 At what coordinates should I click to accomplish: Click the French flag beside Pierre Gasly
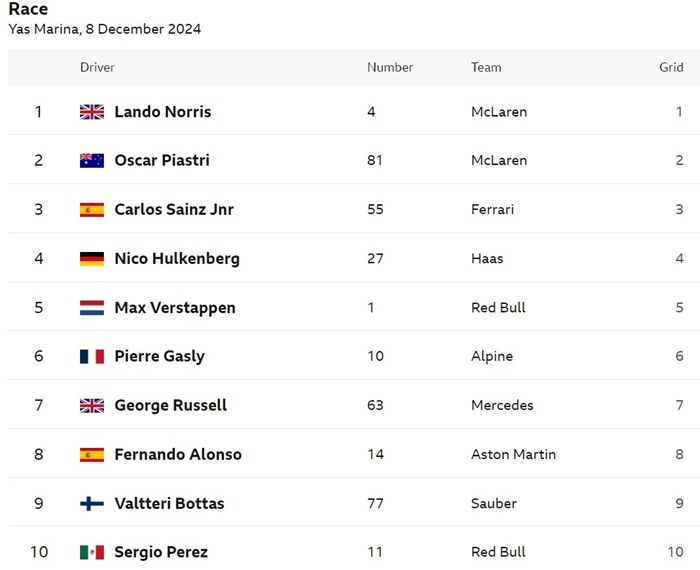[x=92, y=357]
